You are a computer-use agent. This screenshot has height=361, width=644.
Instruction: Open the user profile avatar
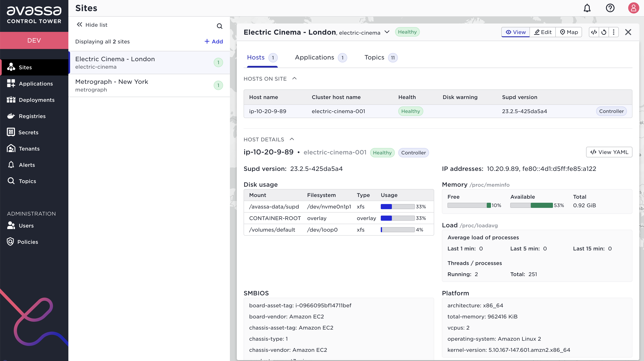coord(633,8)
